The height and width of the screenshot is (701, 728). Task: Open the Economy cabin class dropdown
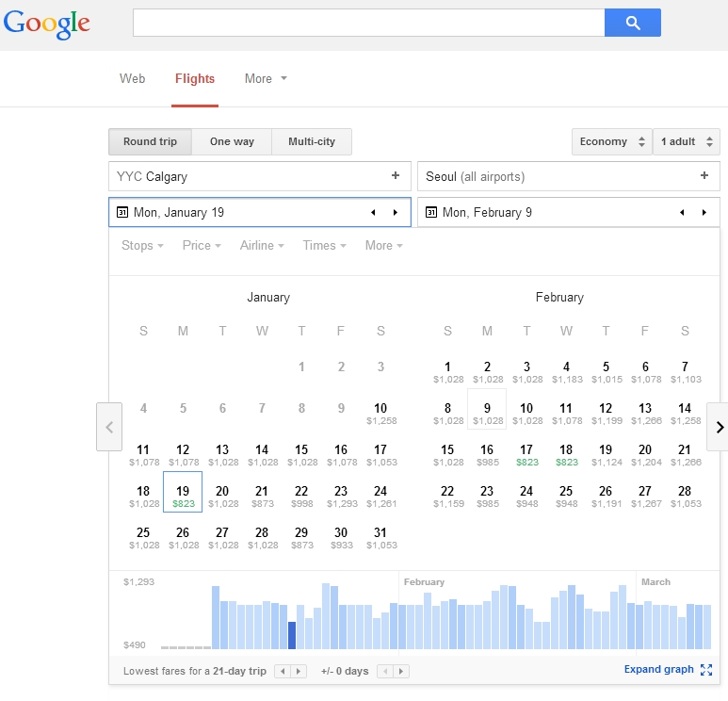pos(611,142)
